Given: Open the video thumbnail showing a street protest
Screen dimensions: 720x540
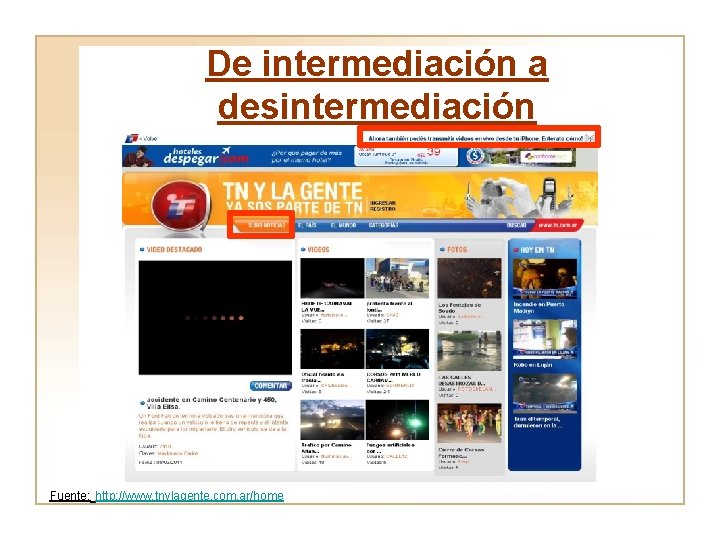Looking at the screenshot, I should pos(397,278).
